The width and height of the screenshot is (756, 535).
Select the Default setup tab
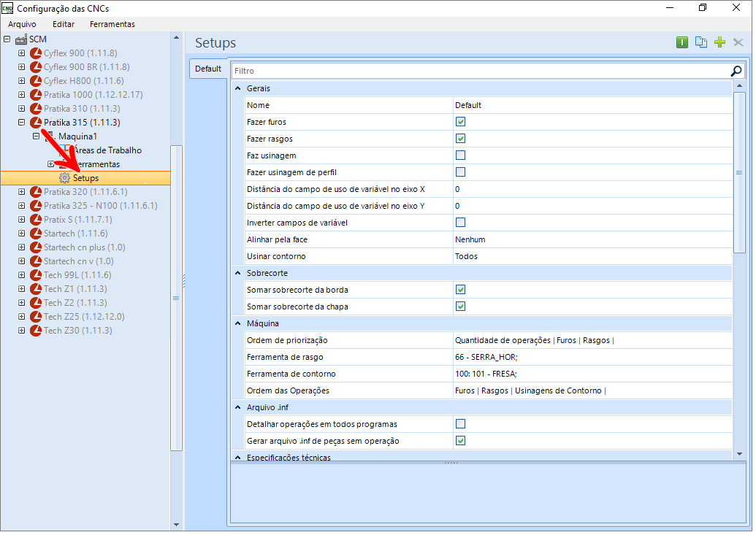click(x=209, y=69)
